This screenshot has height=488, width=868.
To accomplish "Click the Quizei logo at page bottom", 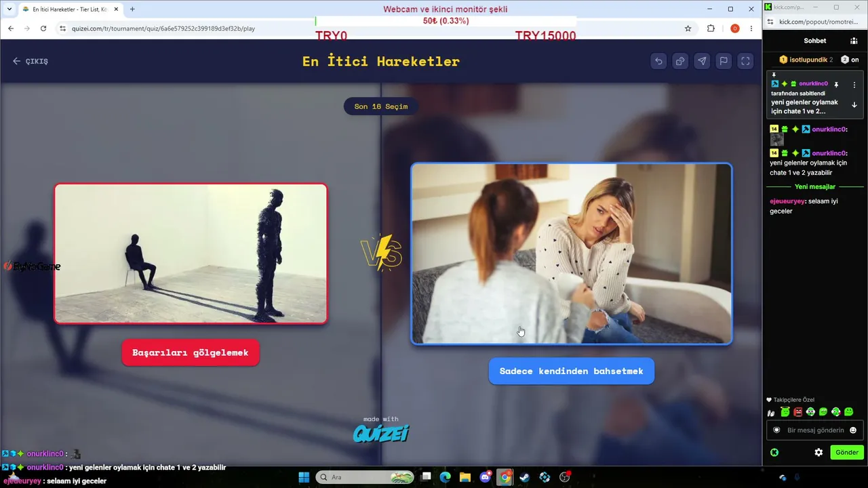I will click(381, 432).
